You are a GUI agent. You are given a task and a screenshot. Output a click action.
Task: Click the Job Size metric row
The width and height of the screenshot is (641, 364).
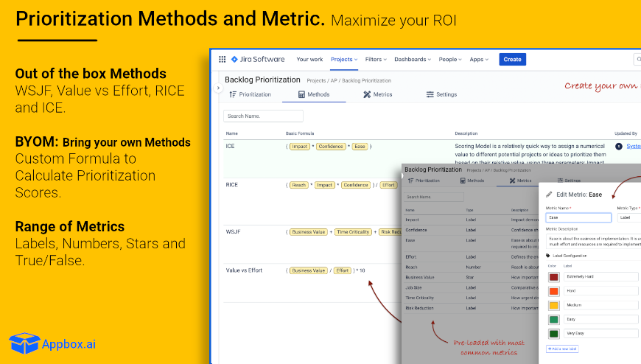(470, 287)
